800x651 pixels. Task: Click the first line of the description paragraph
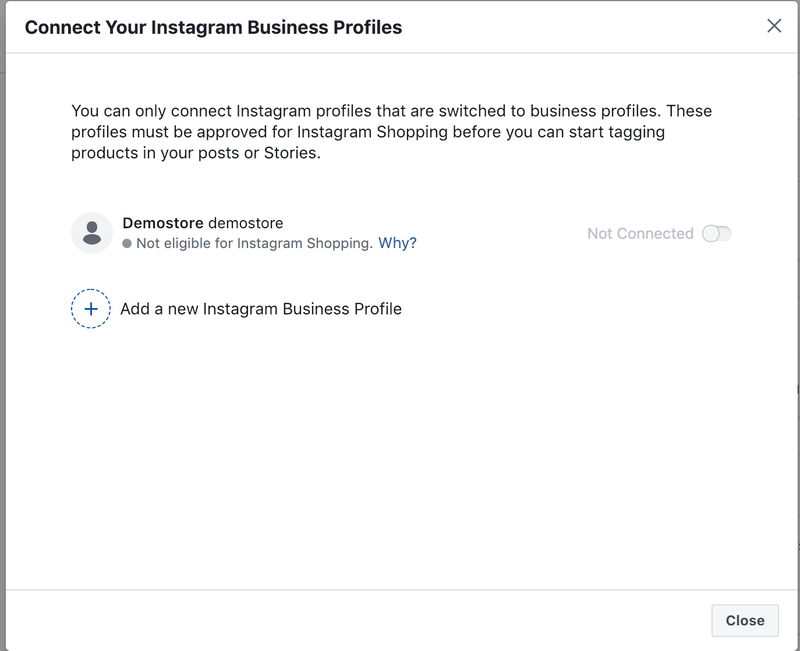(391, 110)
